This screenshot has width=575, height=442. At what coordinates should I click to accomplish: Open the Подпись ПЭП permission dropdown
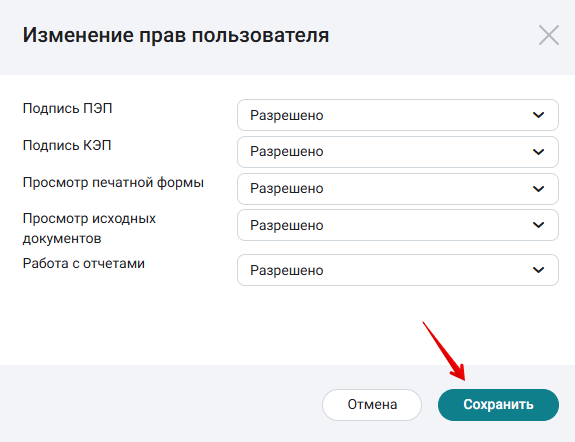(x=398, y=115)
